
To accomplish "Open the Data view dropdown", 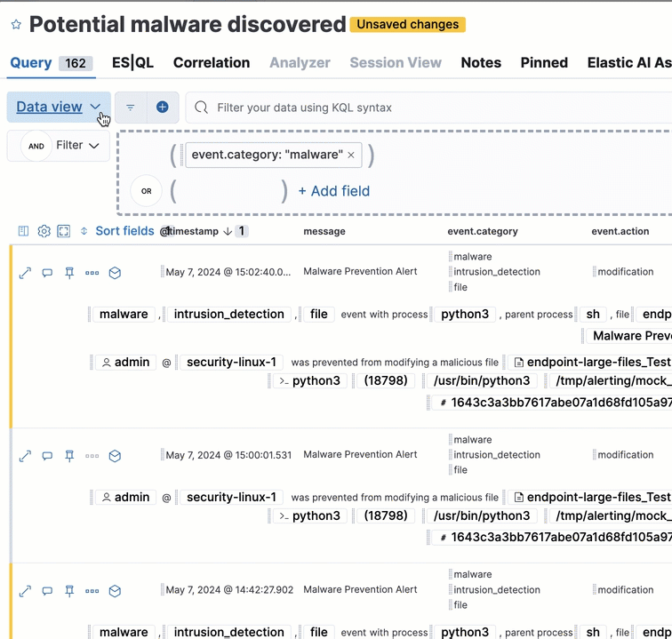I will (59, 108).
